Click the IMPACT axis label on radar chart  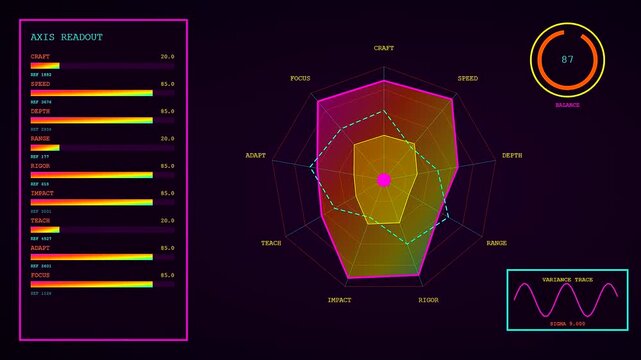(339, 300)
